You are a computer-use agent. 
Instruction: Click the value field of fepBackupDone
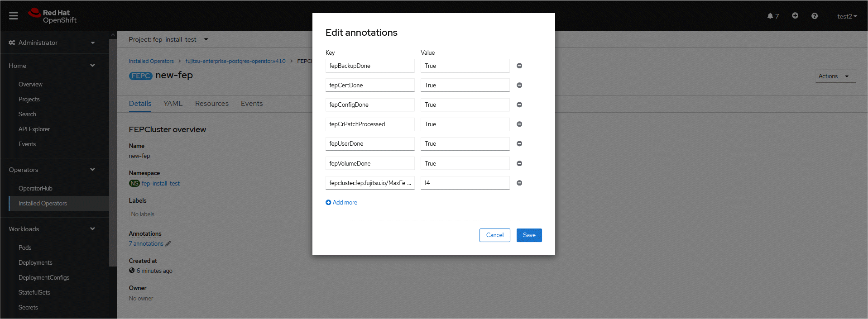pyautogui.click(x=465, y=66)
